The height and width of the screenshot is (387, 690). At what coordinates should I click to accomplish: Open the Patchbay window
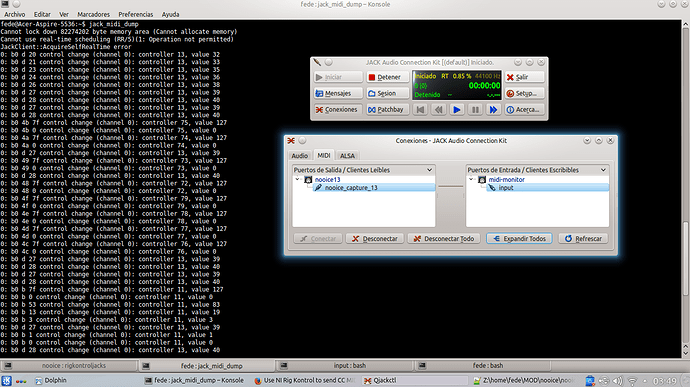(387, 110)
